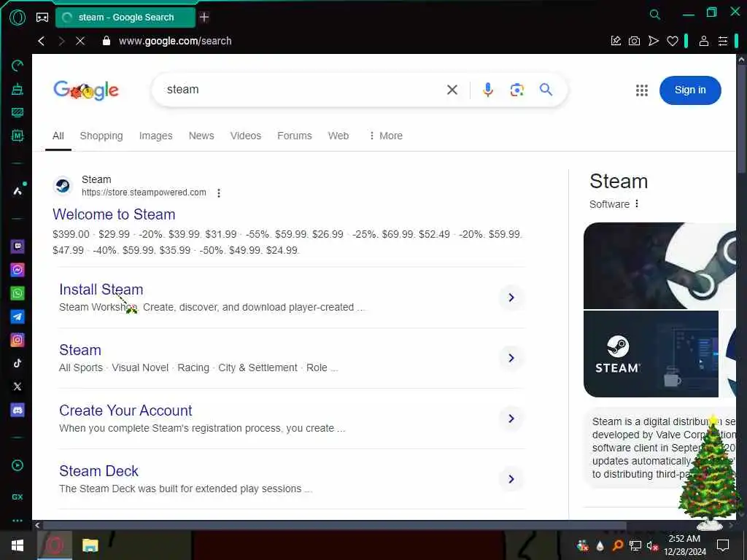This screenshot has height=560, width=747.
Task: Open sidebar three-dots setup menu
Action: tap(18, 521)
